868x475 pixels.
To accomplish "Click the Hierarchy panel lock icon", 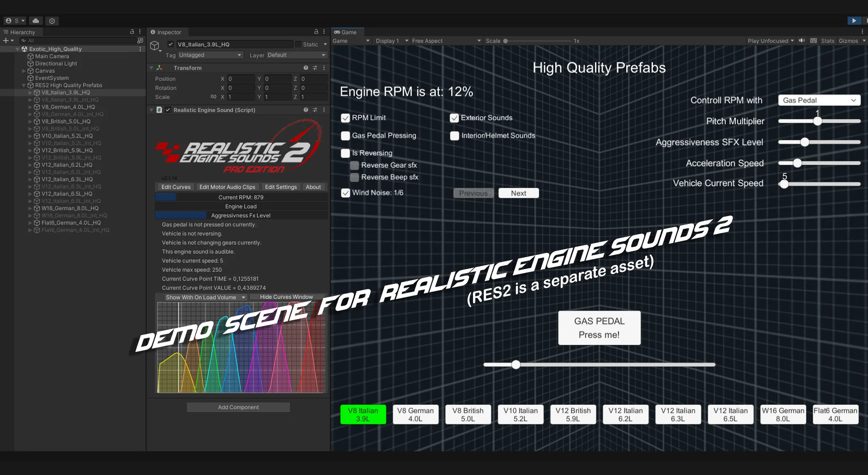I will point(132,32).
